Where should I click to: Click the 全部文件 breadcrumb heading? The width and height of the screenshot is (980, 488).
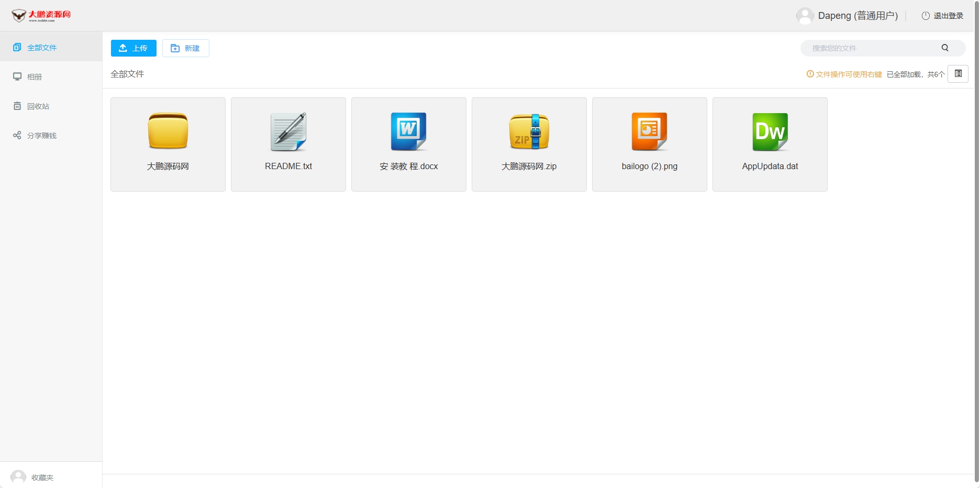coord(127,74)
